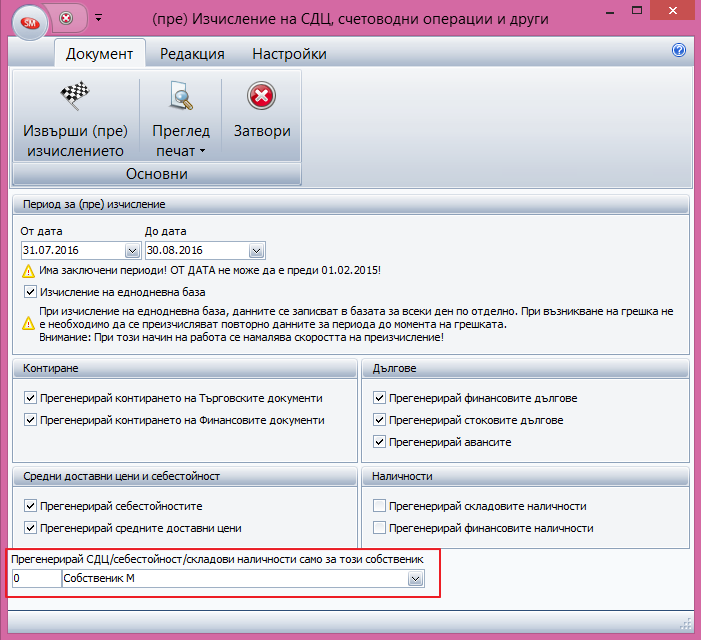Enable Прегенерирай складовите наличности
701x640 pixels.
(x=379, y=506)
